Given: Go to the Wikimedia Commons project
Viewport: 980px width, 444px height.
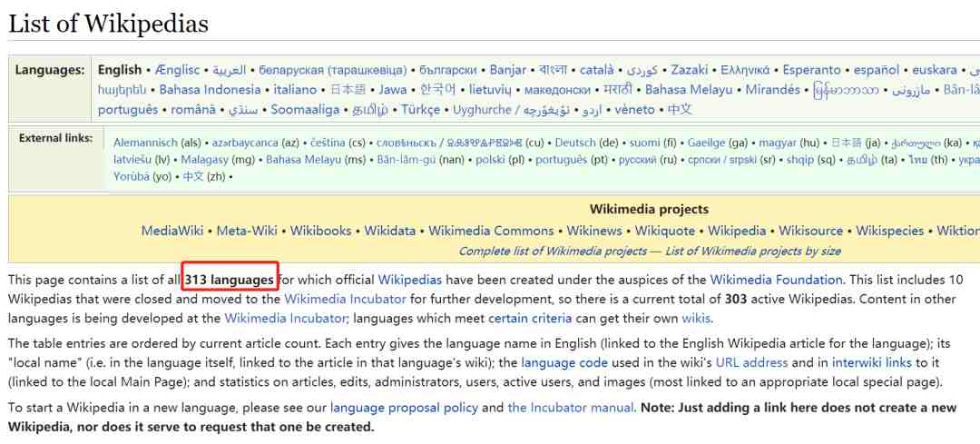Looking at the screenshot, I should click(491, 231).
